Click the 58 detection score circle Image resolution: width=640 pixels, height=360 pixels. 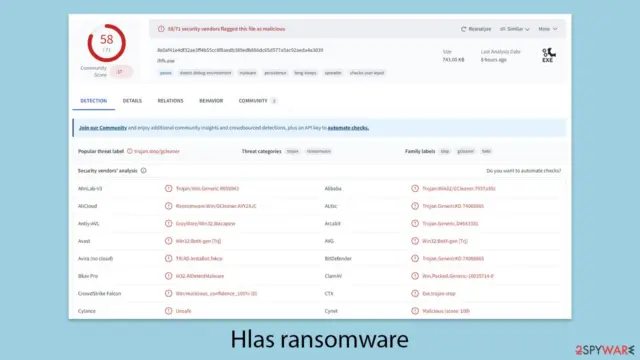107,43
